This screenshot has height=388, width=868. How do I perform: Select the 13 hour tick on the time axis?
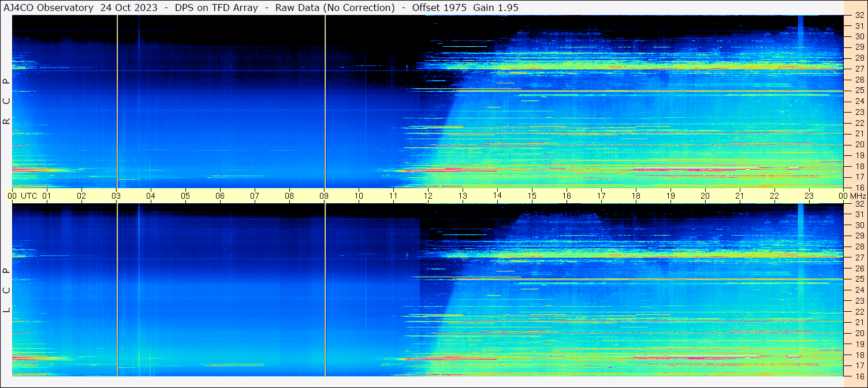coord(463,196)
